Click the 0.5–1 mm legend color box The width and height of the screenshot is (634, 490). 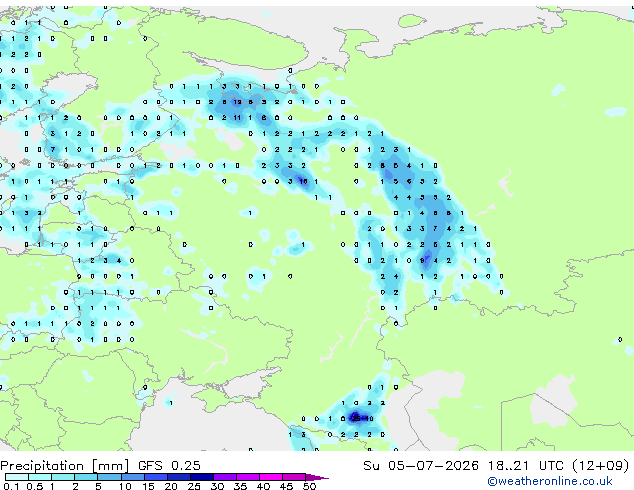tap(40, 477)
